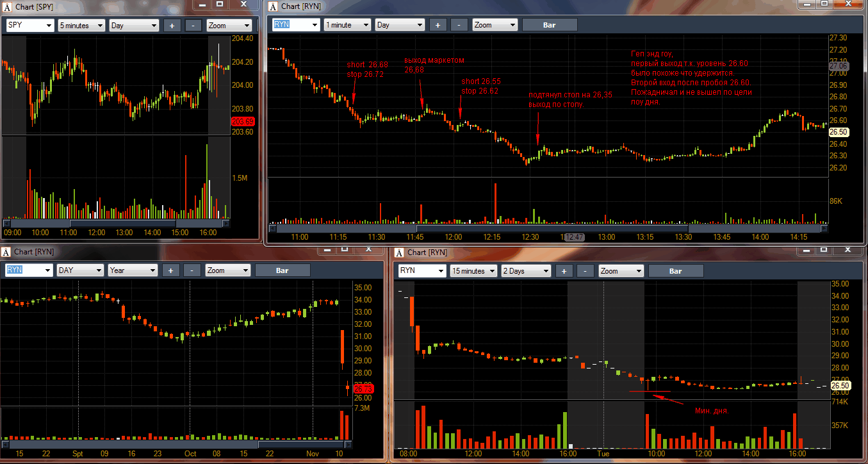Click the Bar button in DAY RYN chart
868x464 pixels.
tap(283, 270)
